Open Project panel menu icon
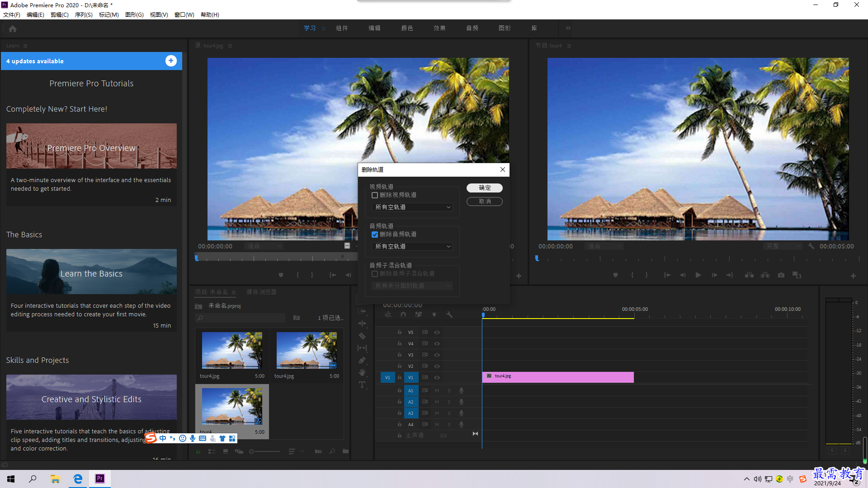Viewport: 868px width, 488px height. (234, 292)
